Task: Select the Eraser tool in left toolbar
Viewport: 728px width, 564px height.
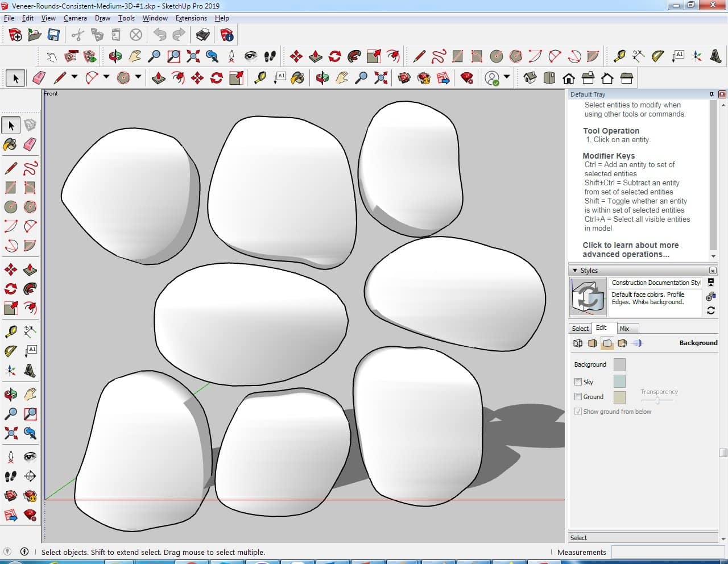Action: coord(30,144)
